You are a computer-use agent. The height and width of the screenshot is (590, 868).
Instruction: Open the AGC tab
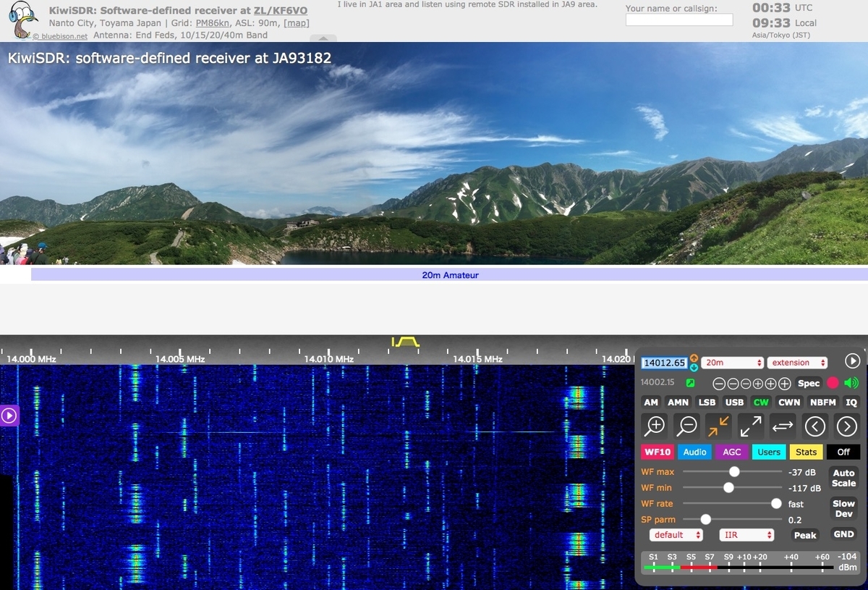[732, 452]
